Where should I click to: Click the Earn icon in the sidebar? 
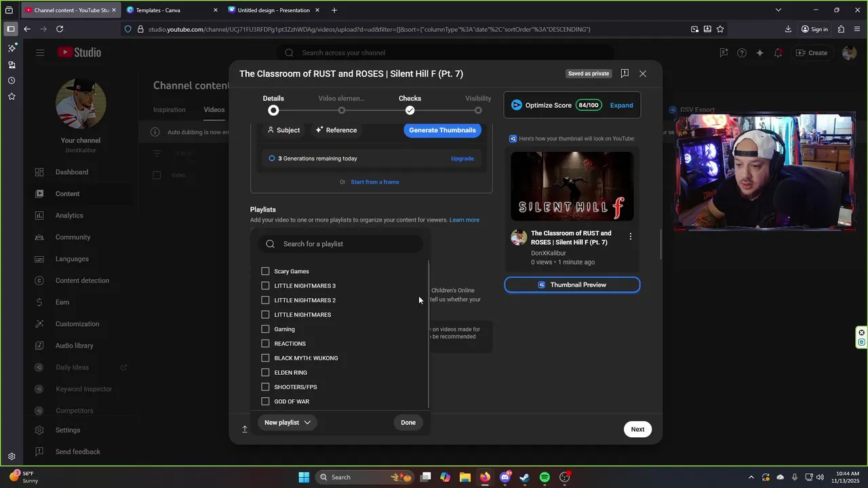(39, 302)
